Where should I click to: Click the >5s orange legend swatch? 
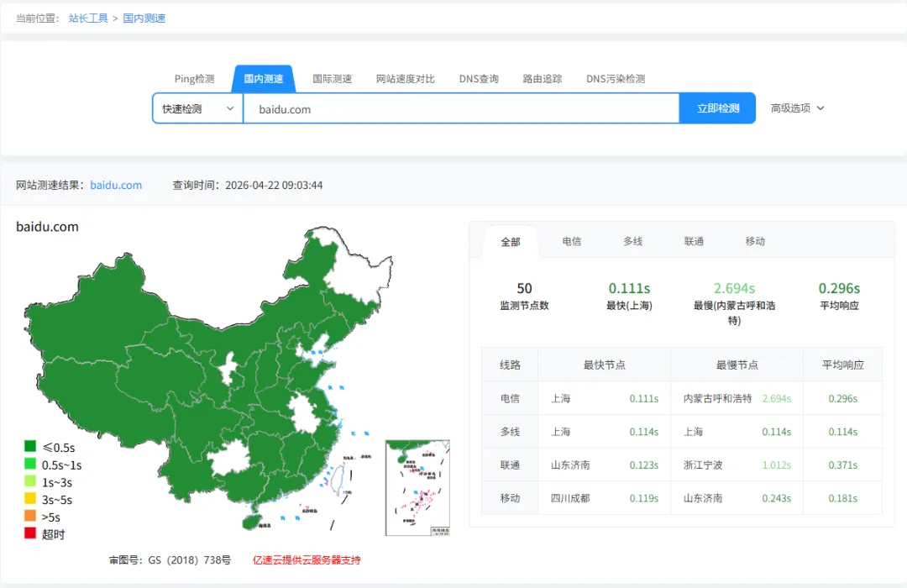click(x=30, y=516)
